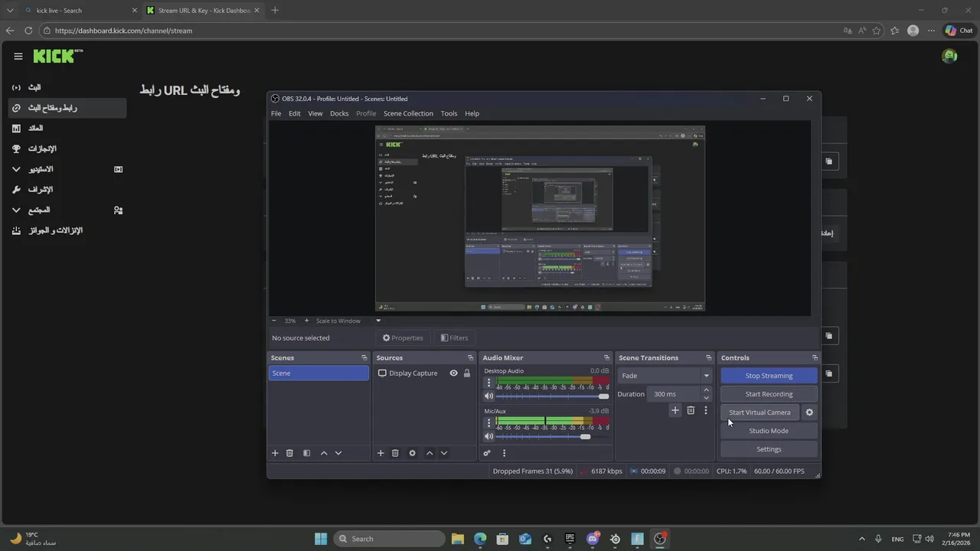Remove selected scene using Scenes trash icon
This screenshot has height=551, width=980.
(x=289, y=453)
